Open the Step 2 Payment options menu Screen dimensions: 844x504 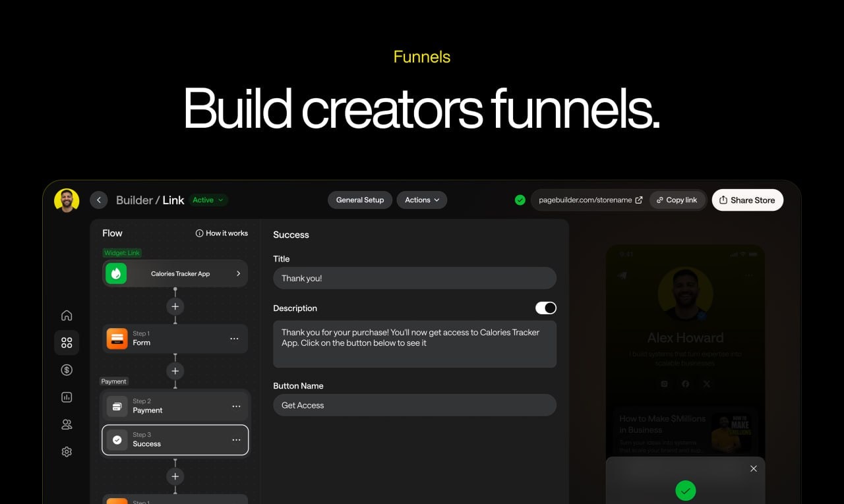237,406
